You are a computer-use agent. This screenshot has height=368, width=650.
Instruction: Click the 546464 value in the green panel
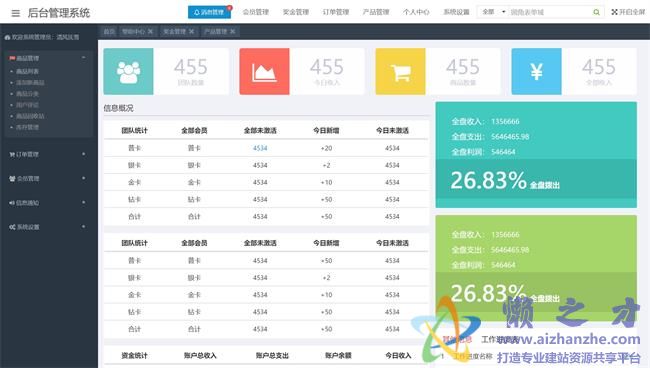[x=503, y=265]
